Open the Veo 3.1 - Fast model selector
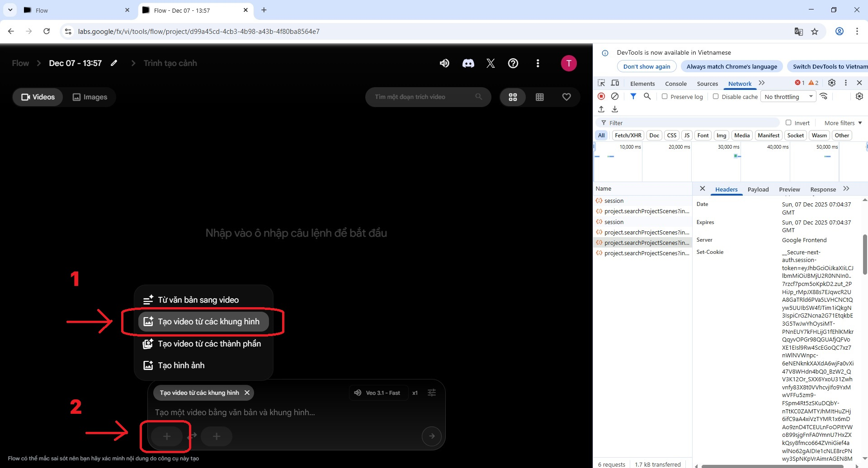The height and width of the screenshot is (468, 868). click(378, 393)
